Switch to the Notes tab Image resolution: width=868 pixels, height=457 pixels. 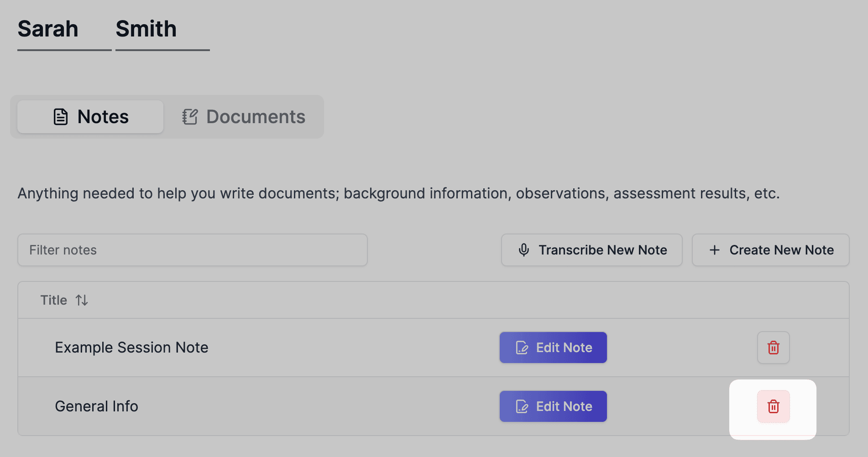(x=90, y=117)
